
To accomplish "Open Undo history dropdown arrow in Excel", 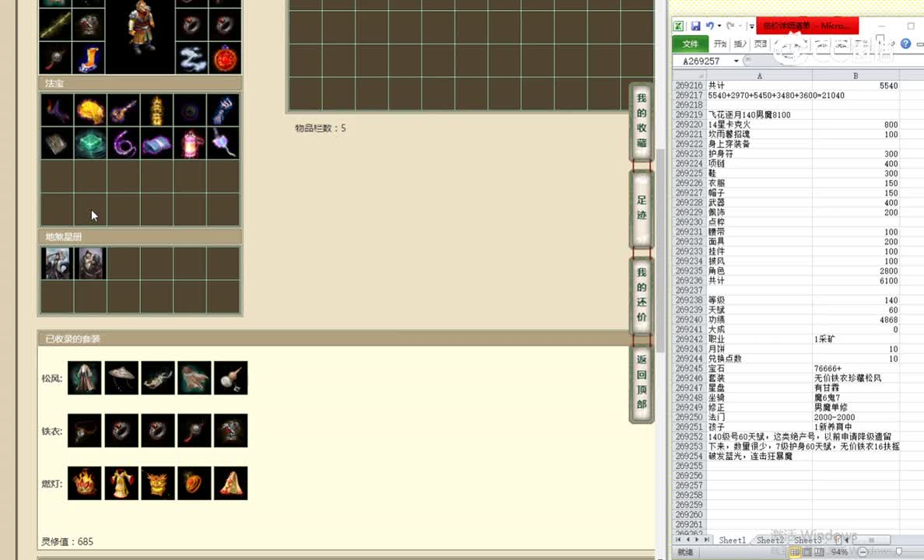I will [x=719, y=26].
